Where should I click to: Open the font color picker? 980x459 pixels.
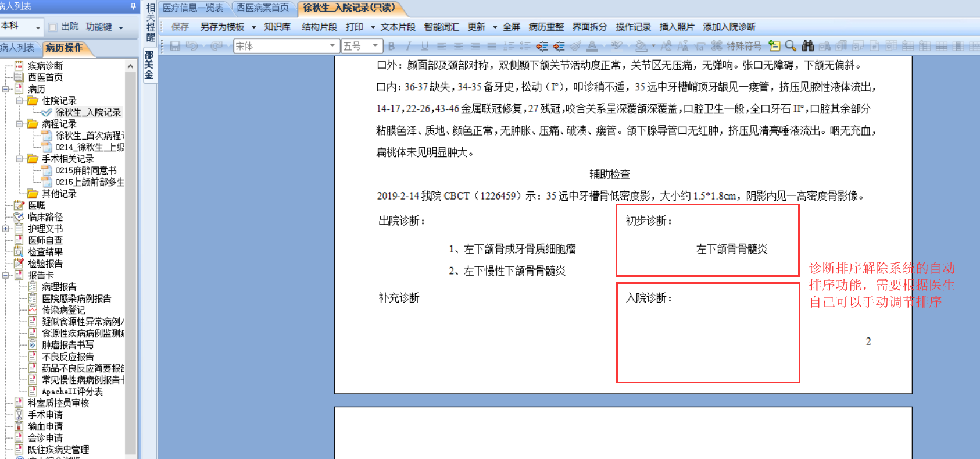592,46
